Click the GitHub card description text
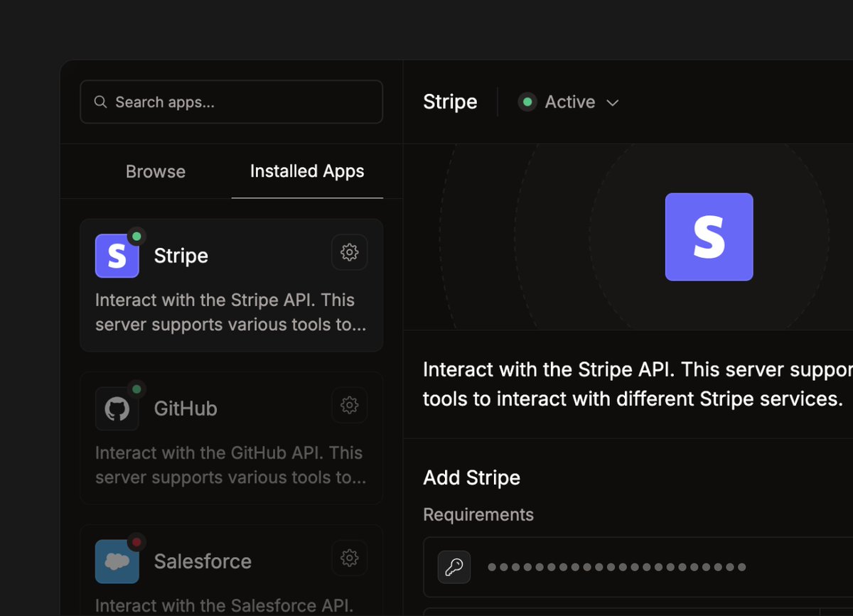This screenshot has width=853, height=616. pyautogui.click(x=230, y=465)
